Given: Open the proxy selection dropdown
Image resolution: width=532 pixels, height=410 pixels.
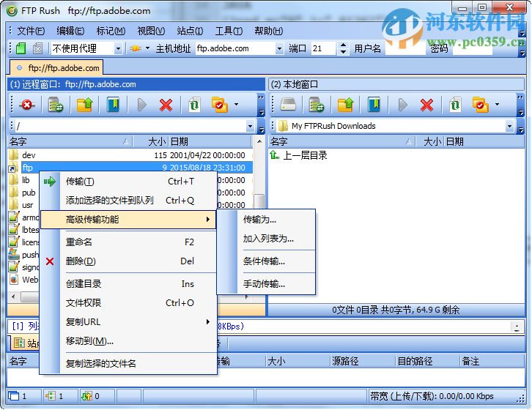Looking at the screenshot, I should 118,48.
